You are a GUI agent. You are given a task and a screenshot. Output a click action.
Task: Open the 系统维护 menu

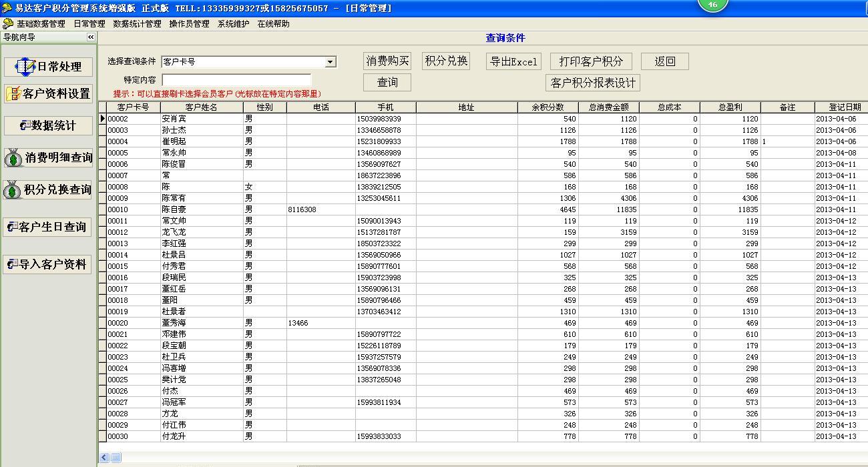point(233,23)
